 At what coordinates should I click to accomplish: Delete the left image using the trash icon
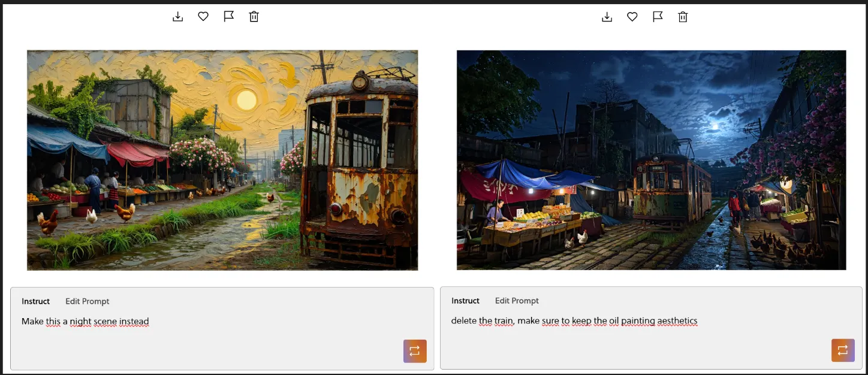pos(254,17)
